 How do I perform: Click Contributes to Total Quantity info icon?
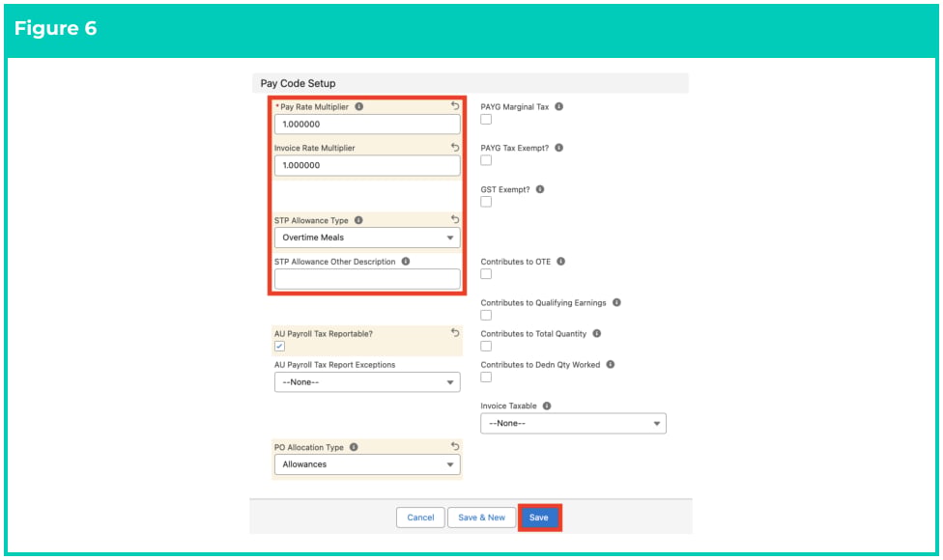tap(596, 333)
